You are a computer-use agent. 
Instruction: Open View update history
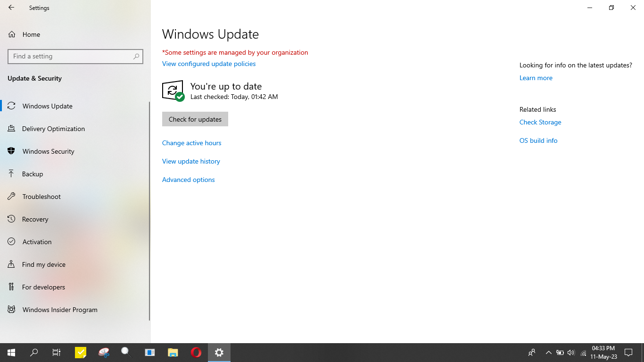191,161
